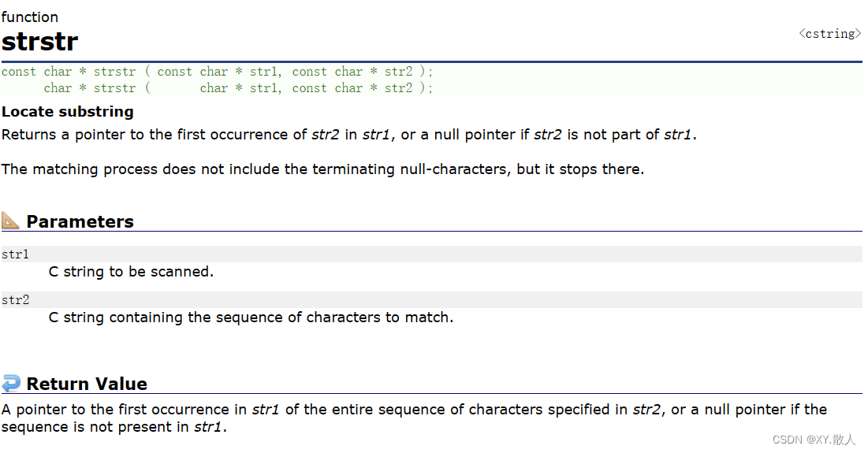Click the first const char strstr prototype
Image resolution: width=868 pixels, height=453 pixels.
coord(217,72)
